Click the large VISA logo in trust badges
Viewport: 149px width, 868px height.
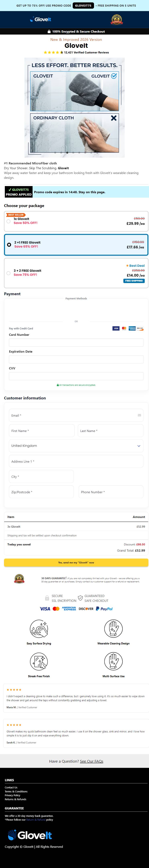coord(45,609)
